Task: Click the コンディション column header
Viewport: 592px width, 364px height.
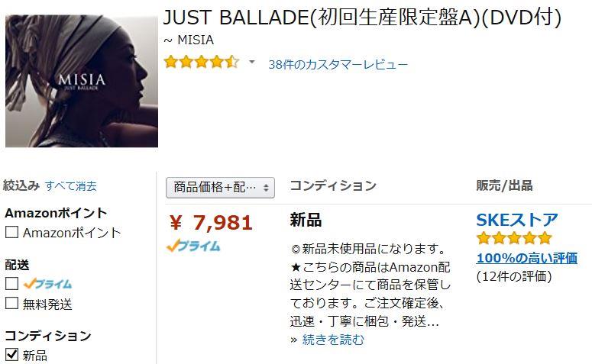Action: coord(333,185)
